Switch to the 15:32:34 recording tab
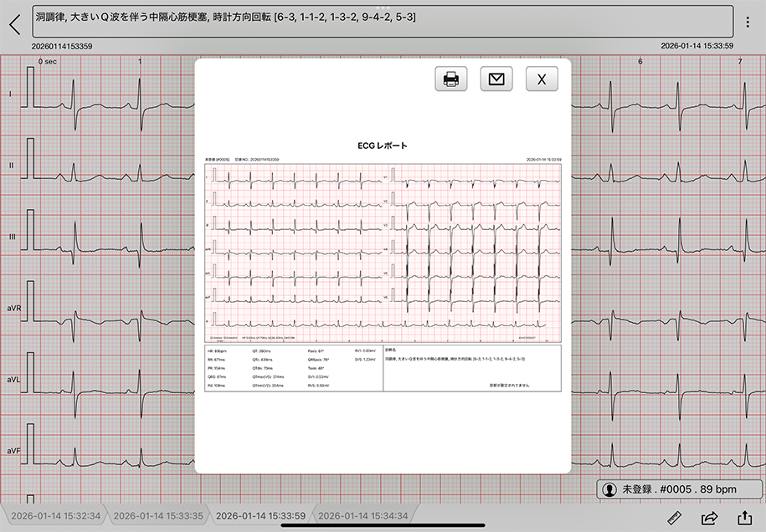The width and height of the screenshot is (766, 532). tap(54, 515)
